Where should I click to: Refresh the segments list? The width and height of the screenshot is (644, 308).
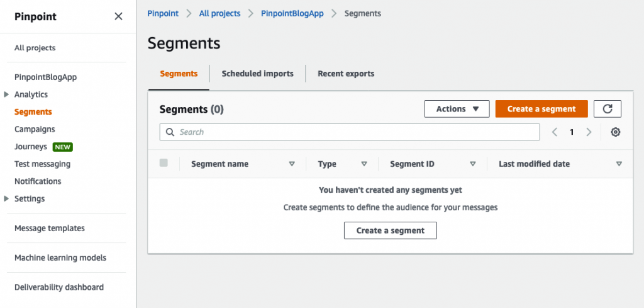(608, 109)
